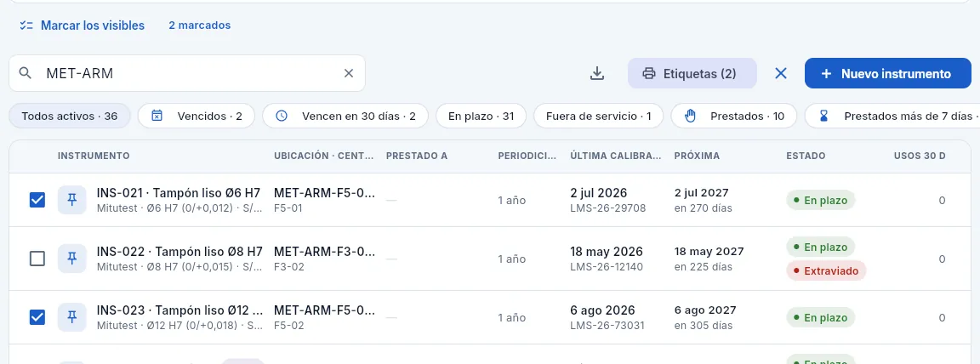Screen dimensions: 980x364
Task: Create a Nuevo instrumento
Action: (x=887, y=74)
